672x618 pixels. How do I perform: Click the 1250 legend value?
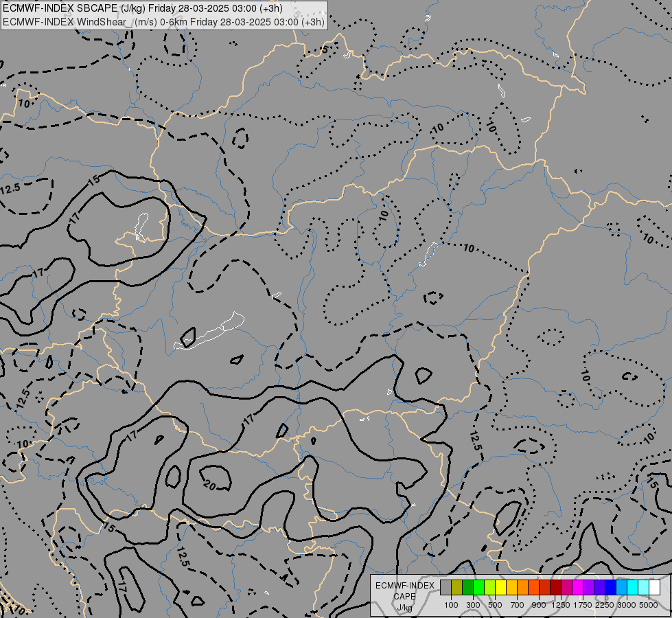click(x=561, y=605)
